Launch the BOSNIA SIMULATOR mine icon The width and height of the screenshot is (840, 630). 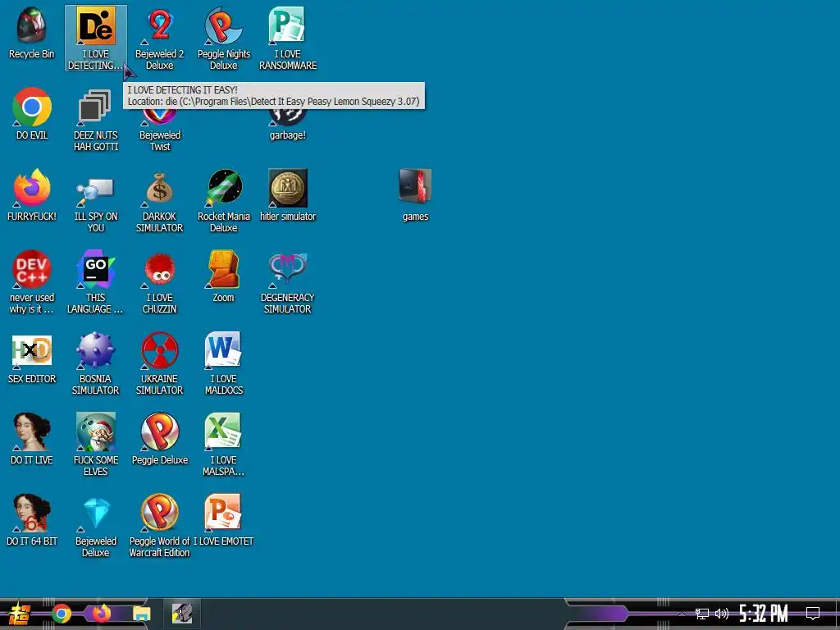pyautogui.click(x=95, y=350)
